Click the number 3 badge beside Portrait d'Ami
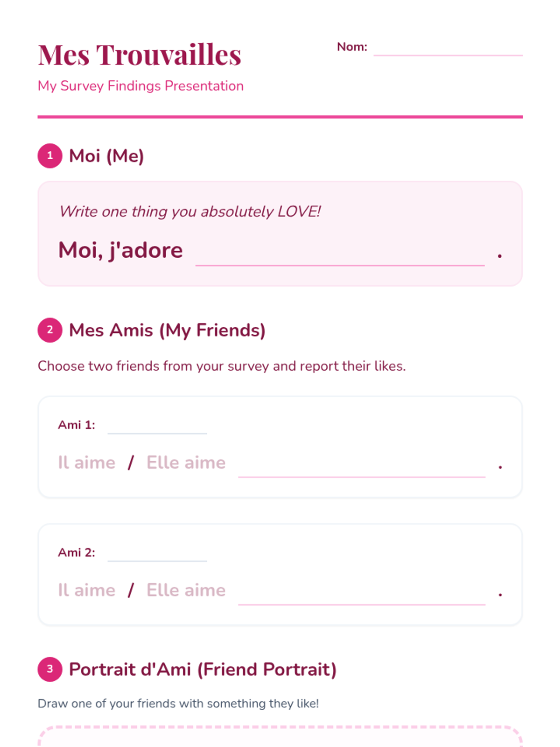Screen dimensions: 560x747 50,669
